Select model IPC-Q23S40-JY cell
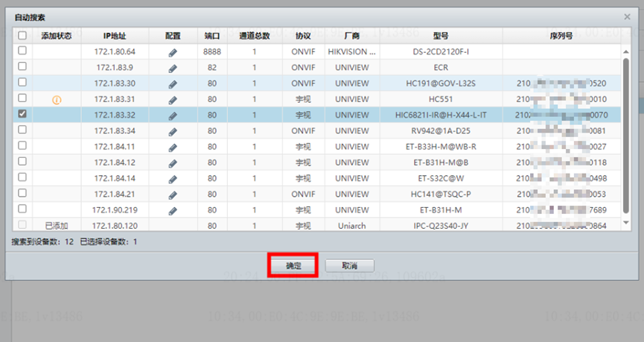 [441, 226]
